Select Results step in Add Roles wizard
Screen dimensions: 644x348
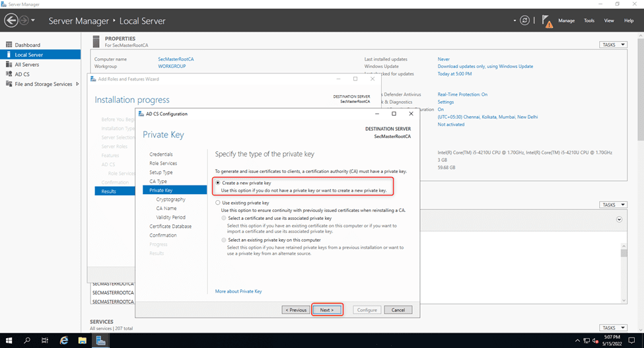tap(115, 191)
